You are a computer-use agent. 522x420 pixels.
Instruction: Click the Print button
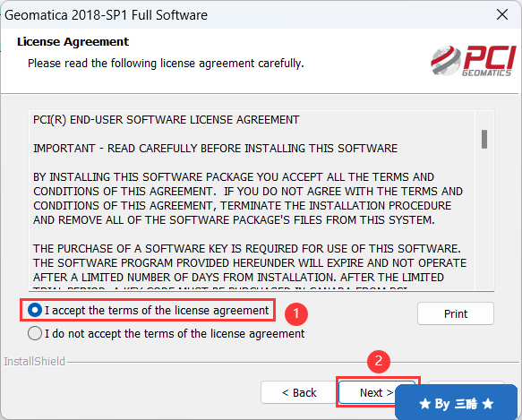(456, 313)
